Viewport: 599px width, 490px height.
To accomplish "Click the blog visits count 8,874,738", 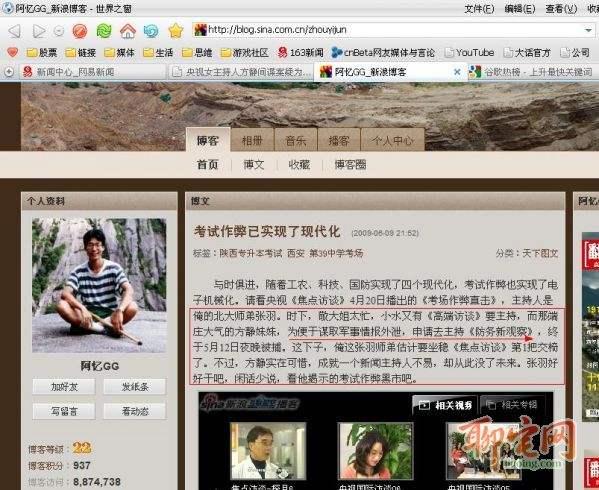I will [97, 482].
